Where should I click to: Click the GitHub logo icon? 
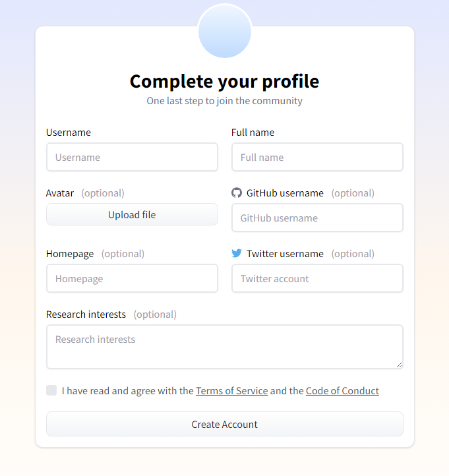(237, 193)
